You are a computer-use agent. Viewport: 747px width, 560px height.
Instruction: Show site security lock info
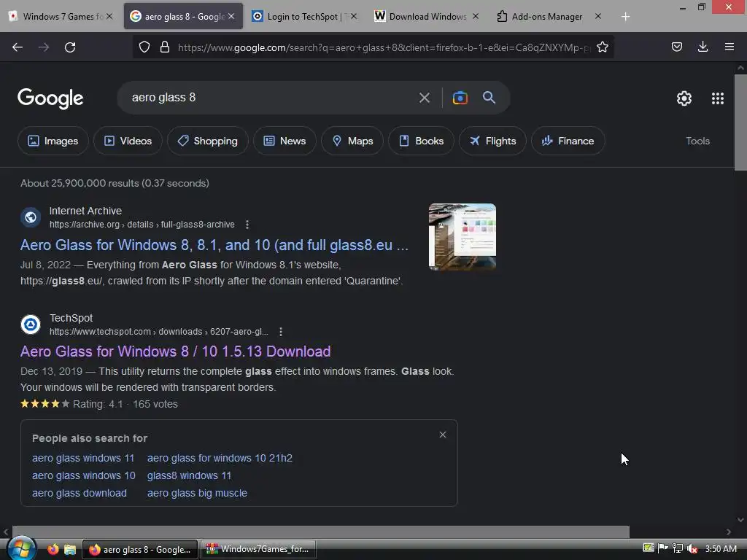[165, 47]
